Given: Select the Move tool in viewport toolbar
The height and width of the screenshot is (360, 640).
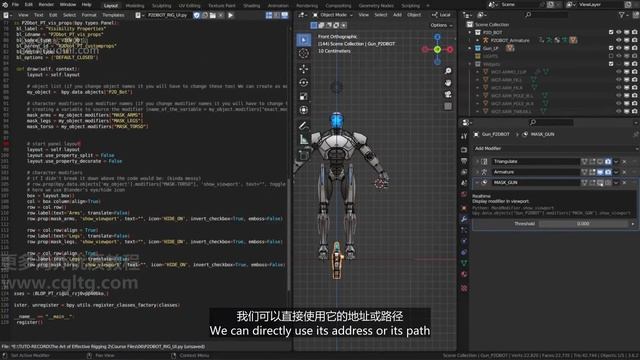Looking at the screenshot, I should 304,69.
